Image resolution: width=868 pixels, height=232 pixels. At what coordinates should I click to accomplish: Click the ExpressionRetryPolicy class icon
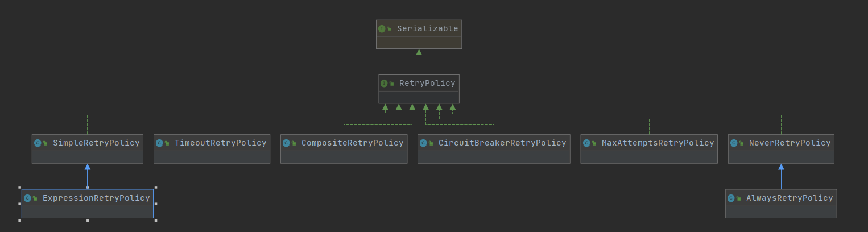pos(27,198)
